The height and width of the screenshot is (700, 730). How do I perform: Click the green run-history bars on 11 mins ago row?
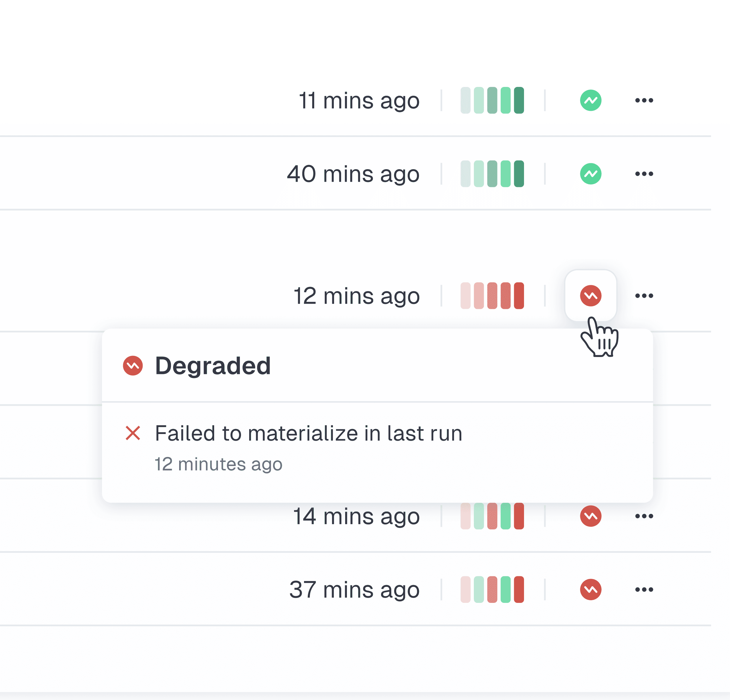tap(492, 100)
